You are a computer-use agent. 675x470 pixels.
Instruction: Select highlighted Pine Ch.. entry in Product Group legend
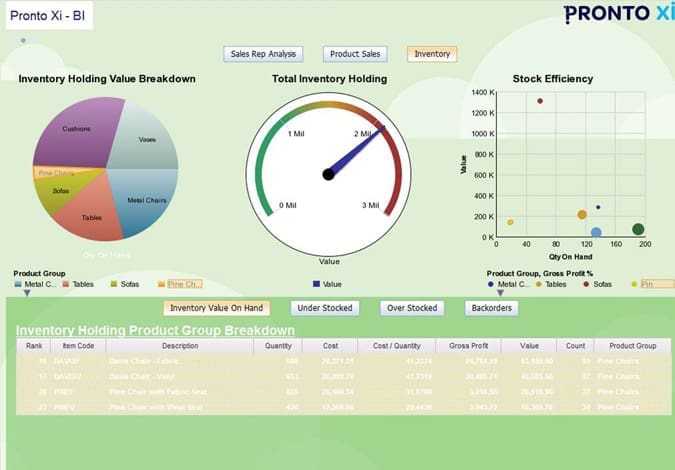(184, 284)
